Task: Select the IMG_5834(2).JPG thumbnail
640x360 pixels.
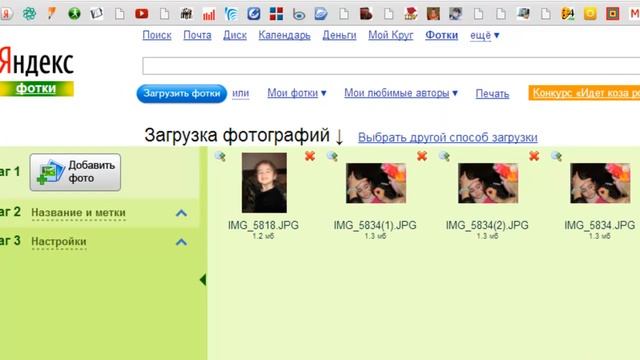Action: point(488,183)
